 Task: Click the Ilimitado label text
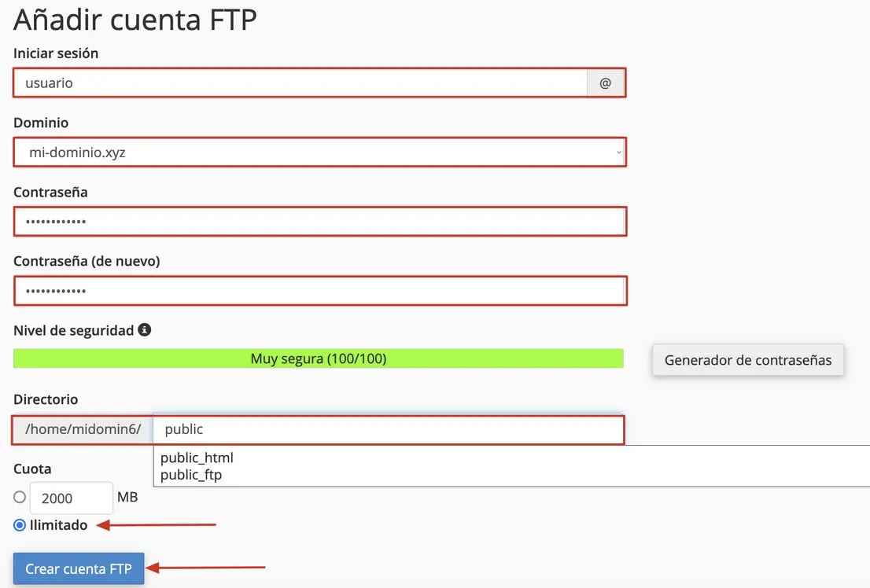(58, 525)
